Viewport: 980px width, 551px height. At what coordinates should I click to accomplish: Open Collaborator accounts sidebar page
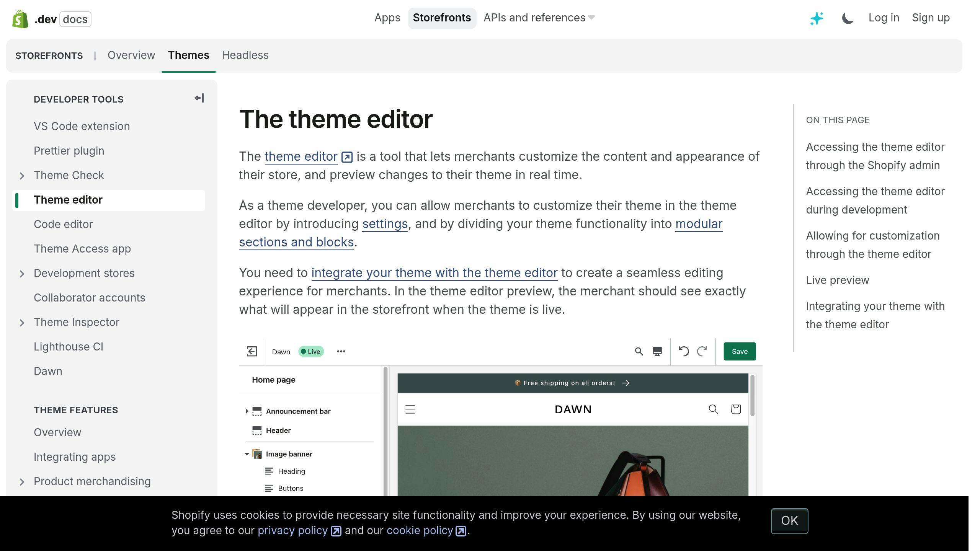click(89, 298)
